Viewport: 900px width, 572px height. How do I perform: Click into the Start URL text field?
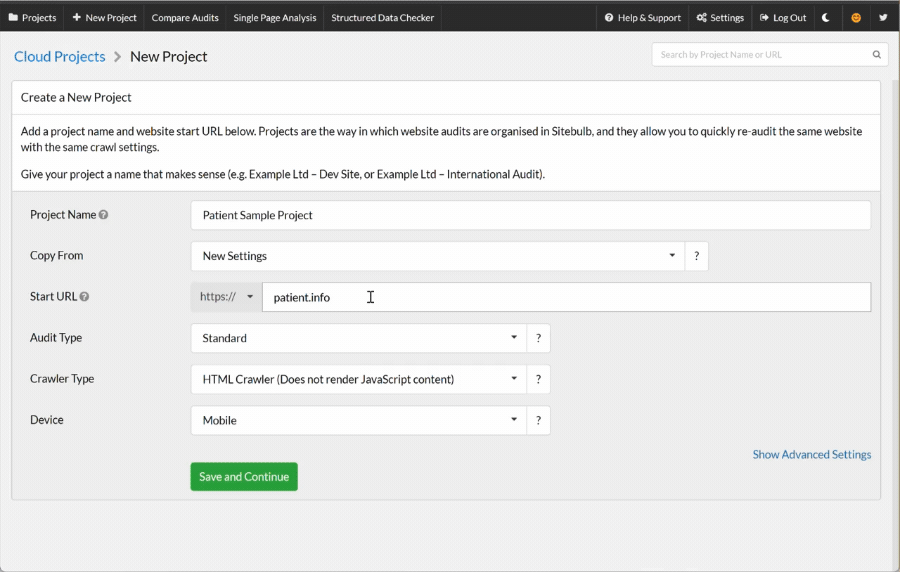tap(567, 297)
